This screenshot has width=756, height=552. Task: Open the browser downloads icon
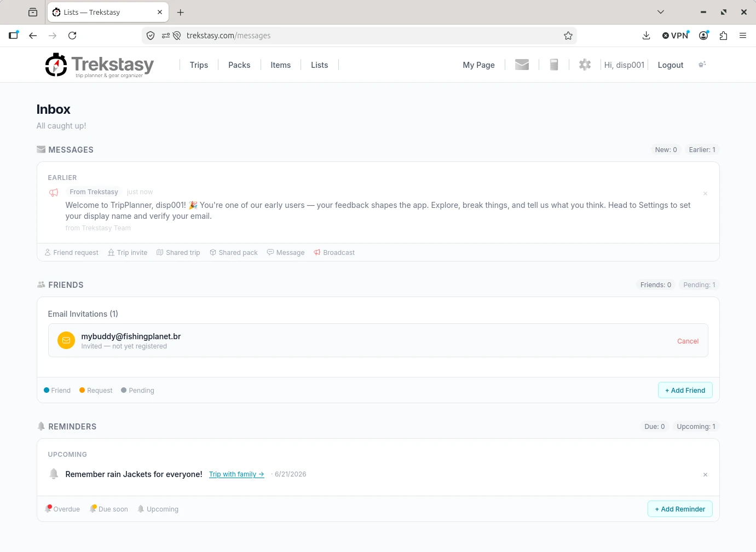point(646,36)
